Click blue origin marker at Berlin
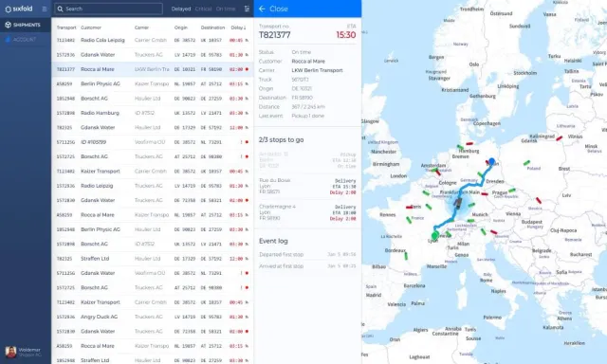607x364 pixels. pyautogui.click(x=491, y=161)
